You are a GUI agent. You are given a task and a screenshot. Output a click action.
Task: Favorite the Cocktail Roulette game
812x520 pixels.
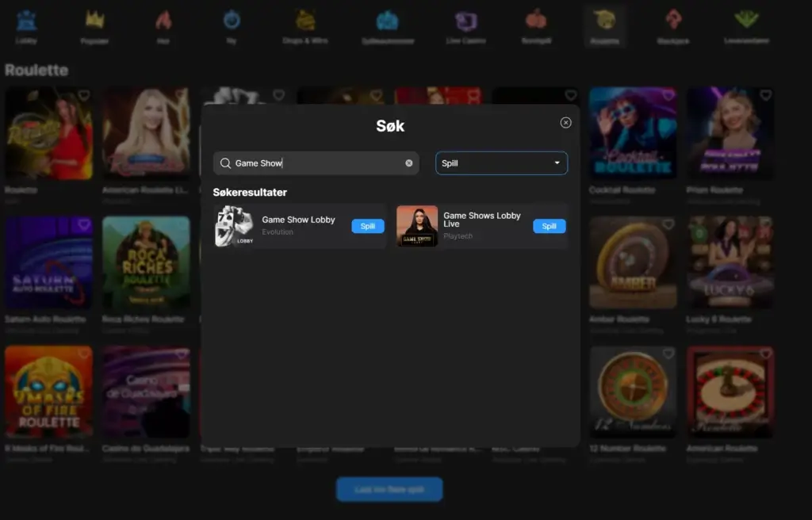pyautogui.click(x=668, y=95)
